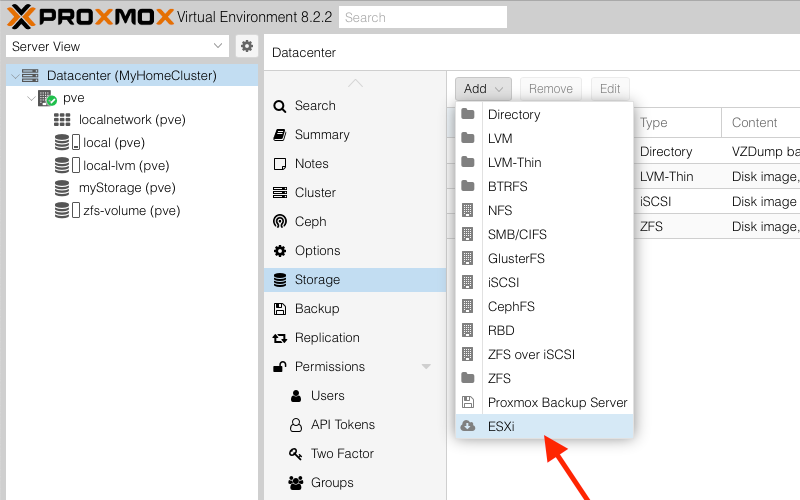Click the Replication arrows icon
800x500 pixels.
point(280,338)
